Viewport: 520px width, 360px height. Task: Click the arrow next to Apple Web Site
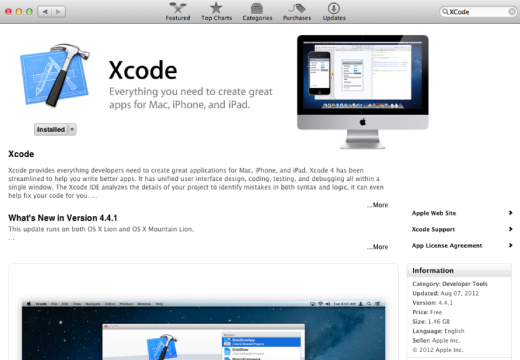click(510, 213)
